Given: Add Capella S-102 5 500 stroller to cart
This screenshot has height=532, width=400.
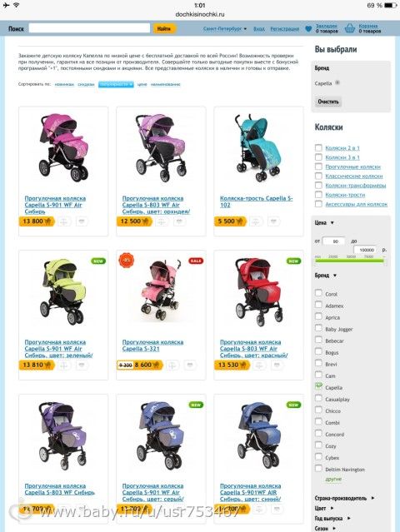Looking at the screenshot, I should tap(230, 221).
